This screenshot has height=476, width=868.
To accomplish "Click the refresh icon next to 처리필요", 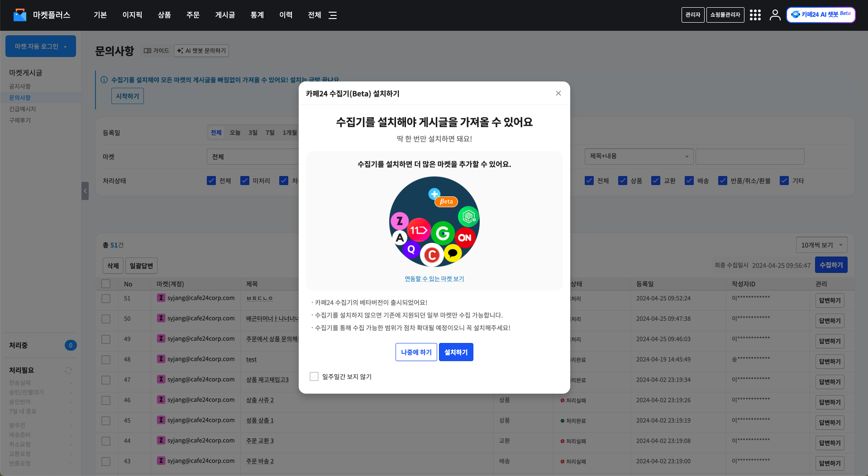I will [68, 370].
